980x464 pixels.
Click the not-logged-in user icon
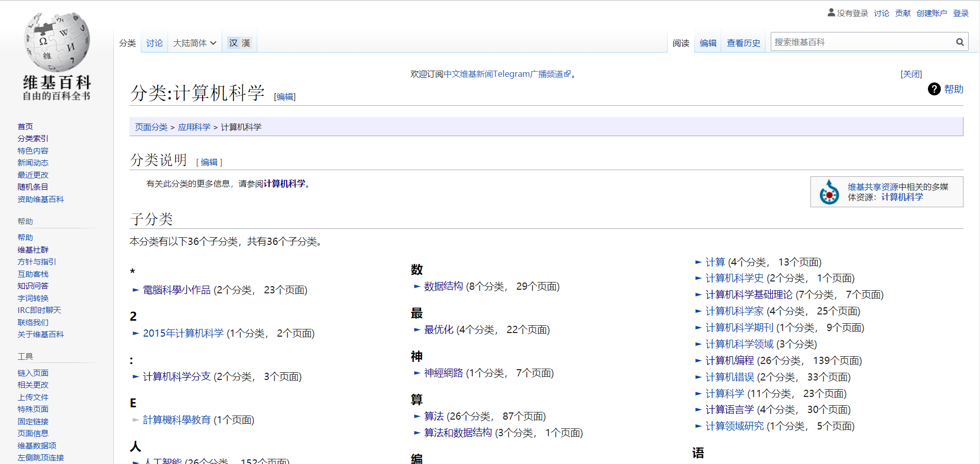[831, 12]
